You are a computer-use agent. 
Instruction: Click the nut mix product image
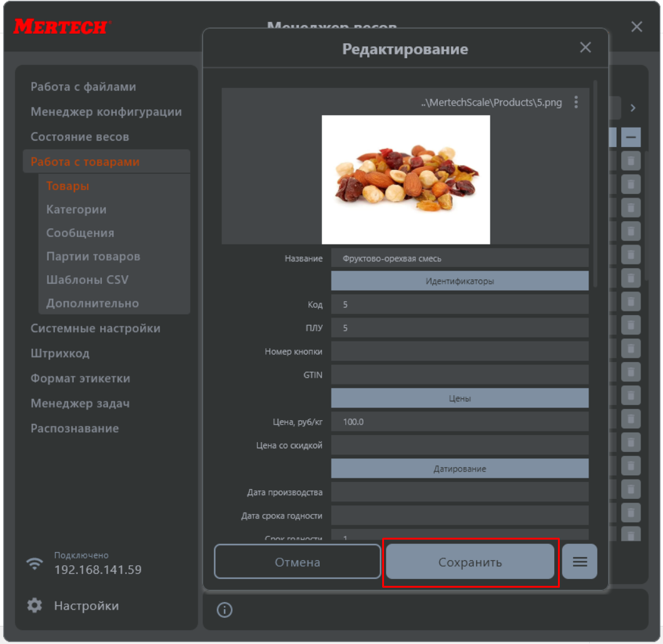pos(406,179)
